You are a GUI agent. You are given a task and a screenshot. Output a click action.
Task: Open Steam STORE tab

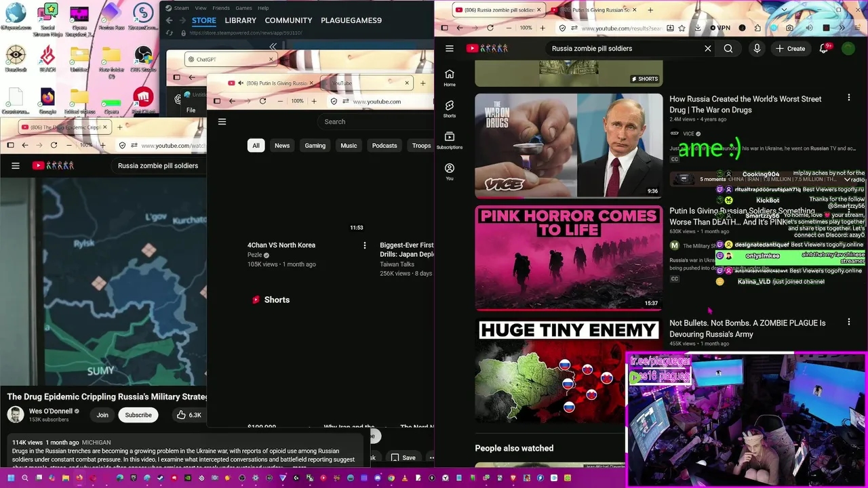[x=204, y=20]
